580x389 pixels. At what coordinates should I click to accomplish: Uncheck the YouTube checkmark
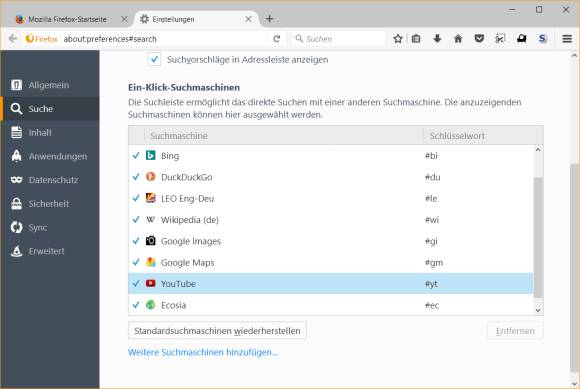click(136, 284)
